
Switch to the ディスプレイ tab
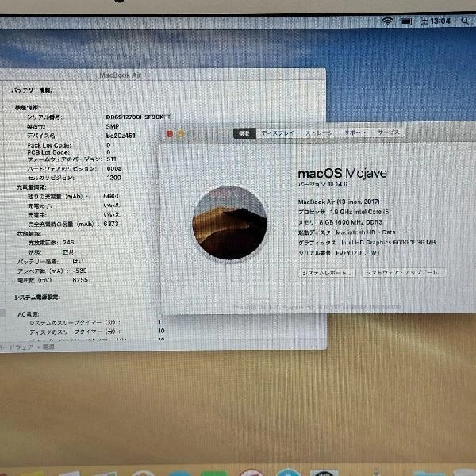(278, 133)
